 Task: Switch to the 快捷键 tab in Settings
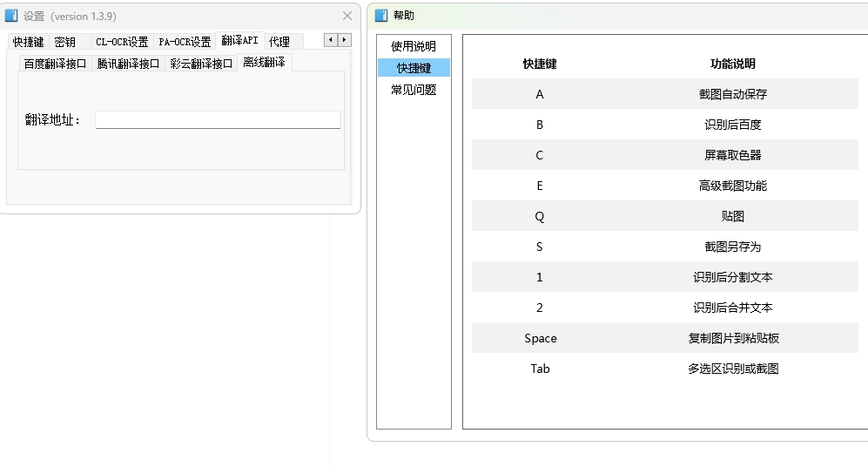point(28,42)
